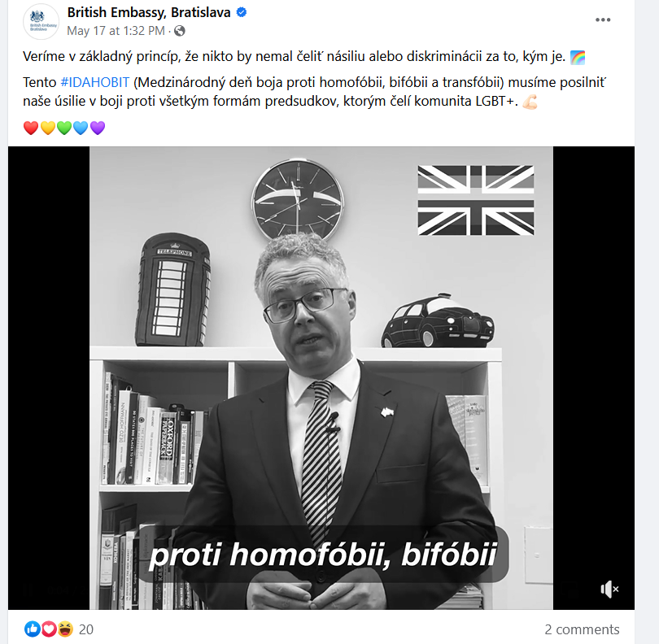This screenshot has width=659, height=644.
Task: Unmute the video with the speaker icon
Action: (610, 590)
